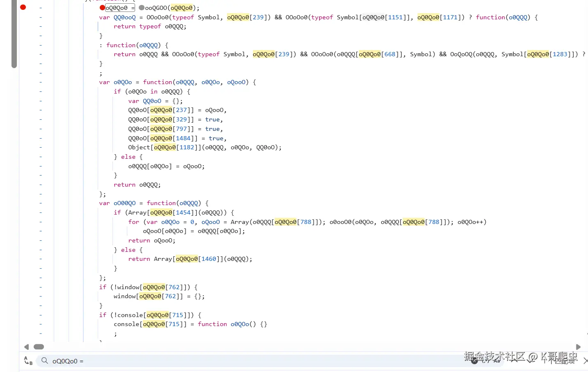This screenshot has width=588, height=372.
Task: Click the variable name "o000QO" in its declaration
Action: point(124,203)
